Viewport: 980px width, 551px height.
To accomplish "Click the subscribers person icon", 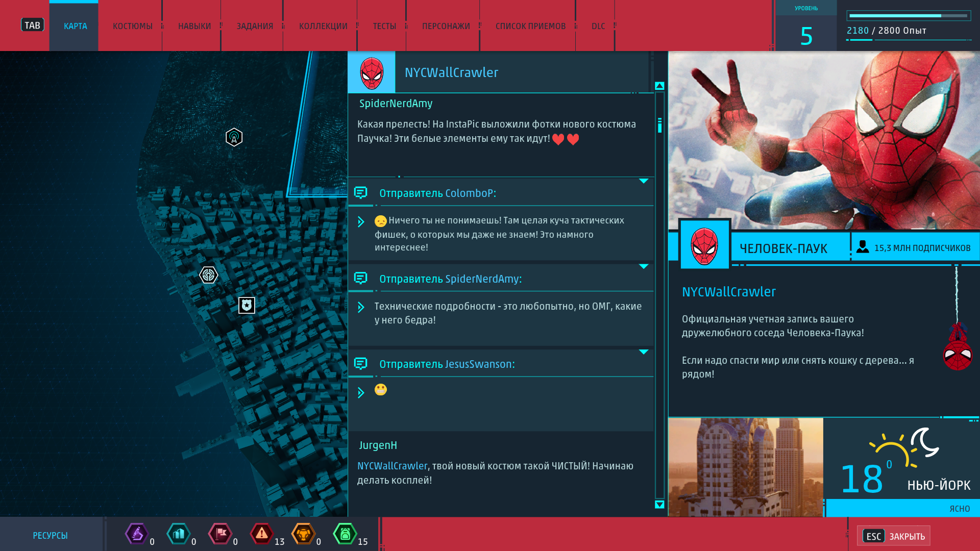I will tap(863, 247).
